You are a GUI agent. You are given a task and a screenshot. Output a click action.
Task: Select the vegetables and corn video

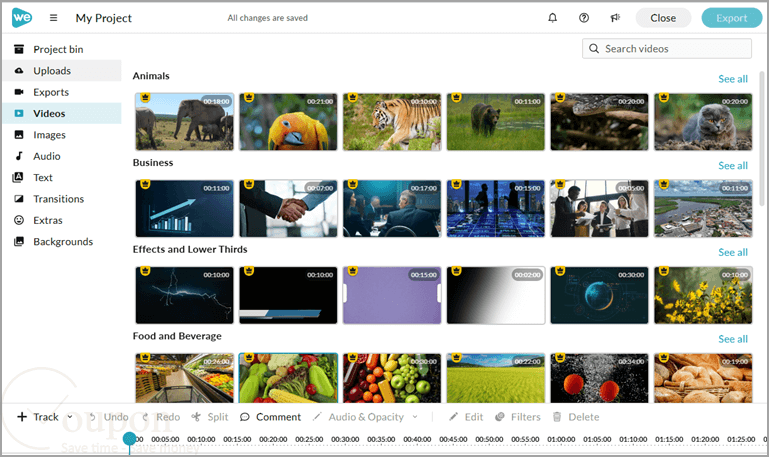[x=288, y=378]
